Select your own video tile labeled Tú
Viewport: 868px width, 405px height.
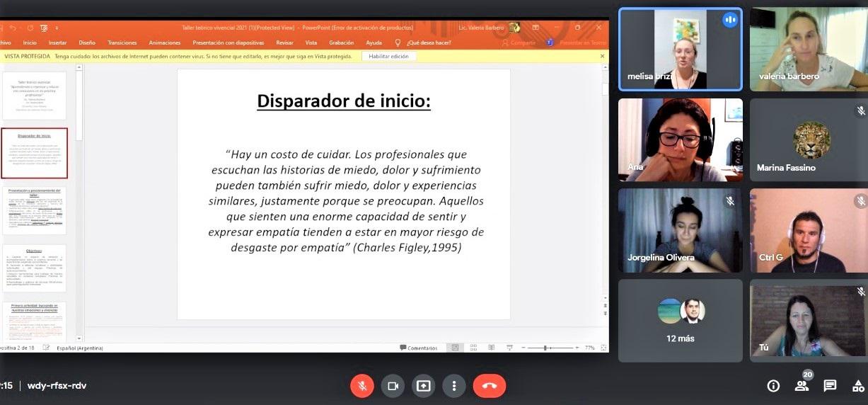[809, 321]
